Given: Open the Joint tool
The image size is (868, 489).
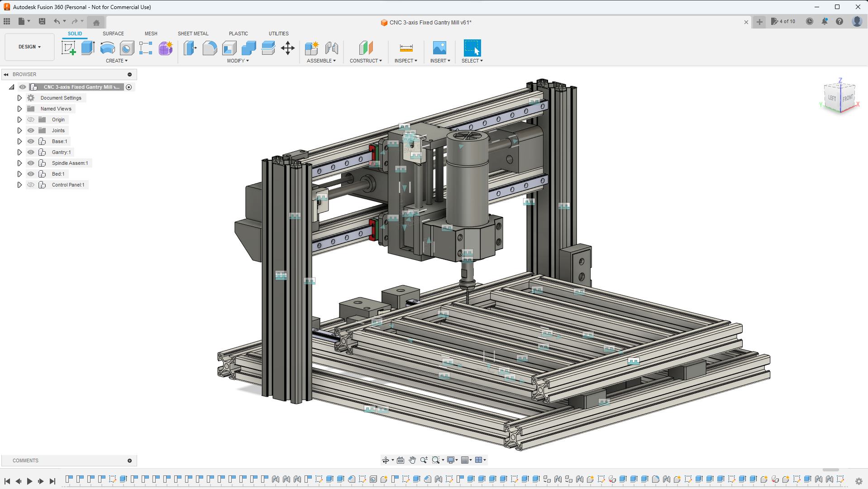Looking at the screenshot, I should coord(332,48).
